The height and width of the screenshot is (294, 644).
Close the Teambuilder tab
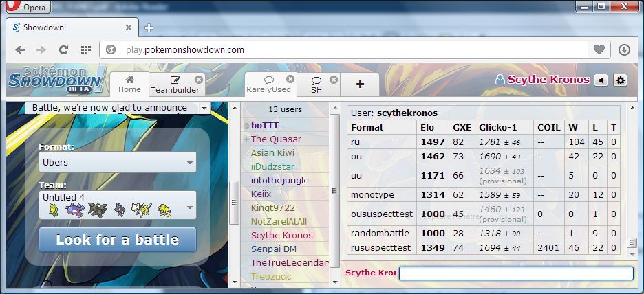[199, 80]
